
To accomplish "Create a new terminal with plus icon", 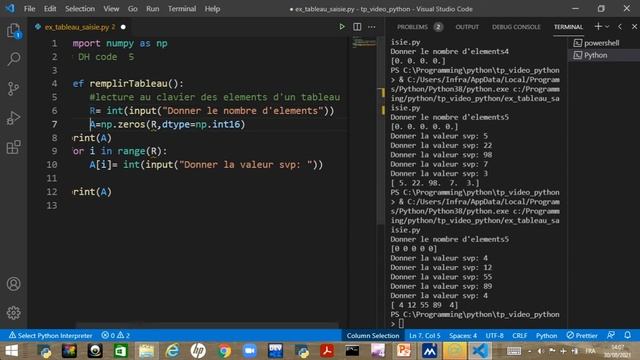I will [598, 27].
